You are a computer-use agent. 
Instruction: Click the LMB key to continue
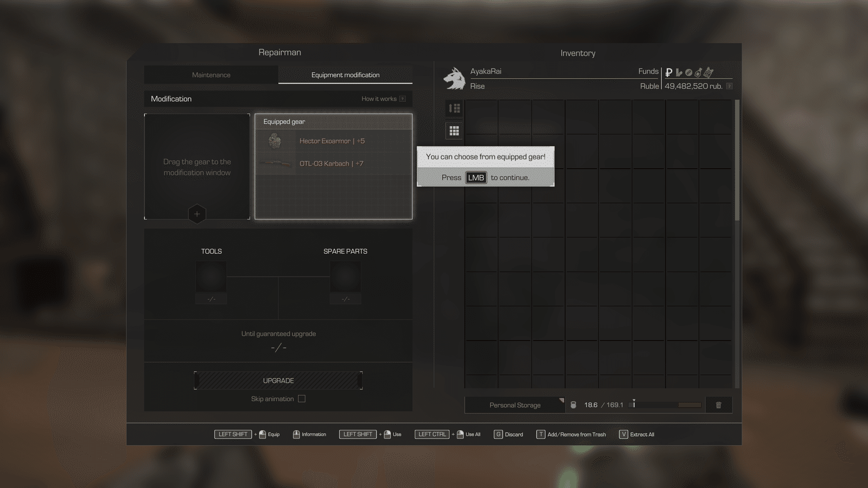(476, 177)
